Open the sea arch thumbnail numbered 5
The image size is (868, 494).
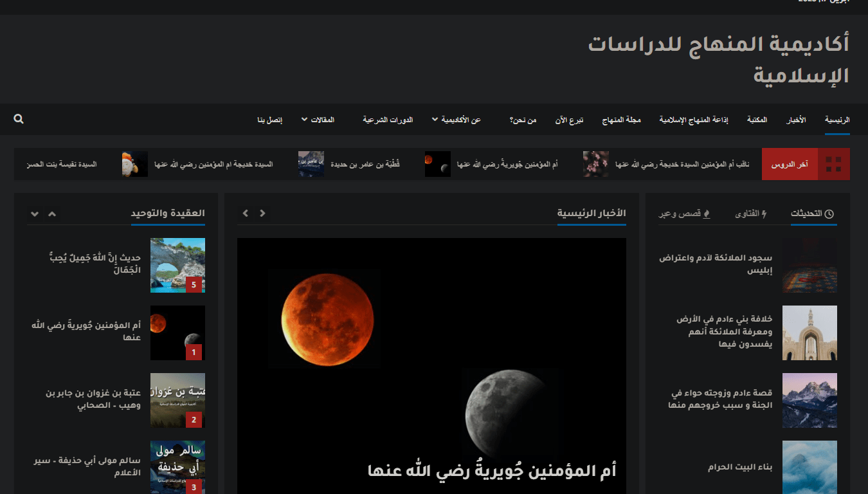click(177, 265)
